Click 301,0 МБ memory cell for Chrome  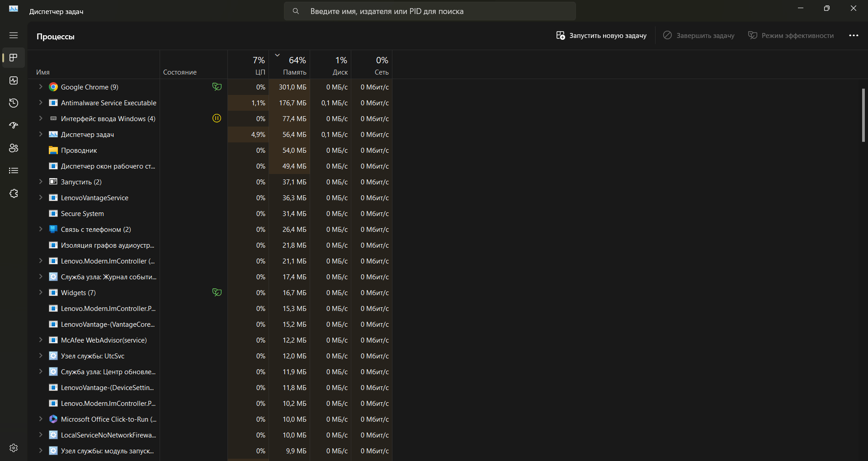289,87
